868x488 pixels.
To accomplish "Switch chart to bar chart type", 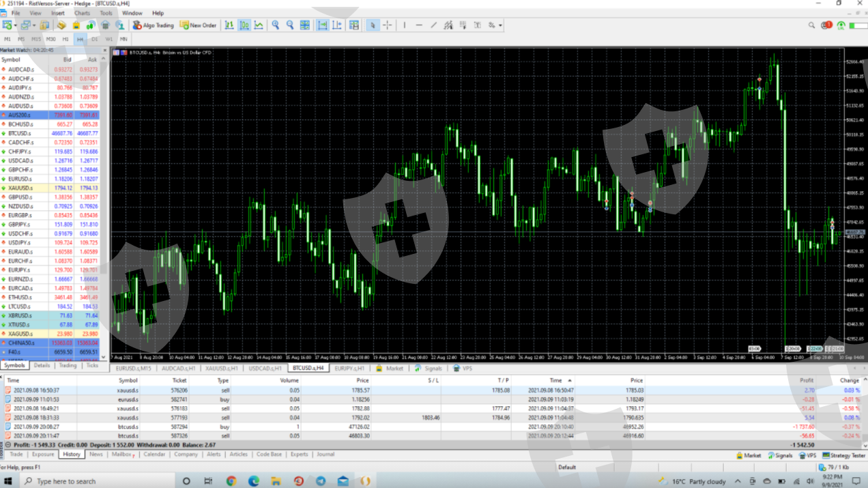I will 229,25.
